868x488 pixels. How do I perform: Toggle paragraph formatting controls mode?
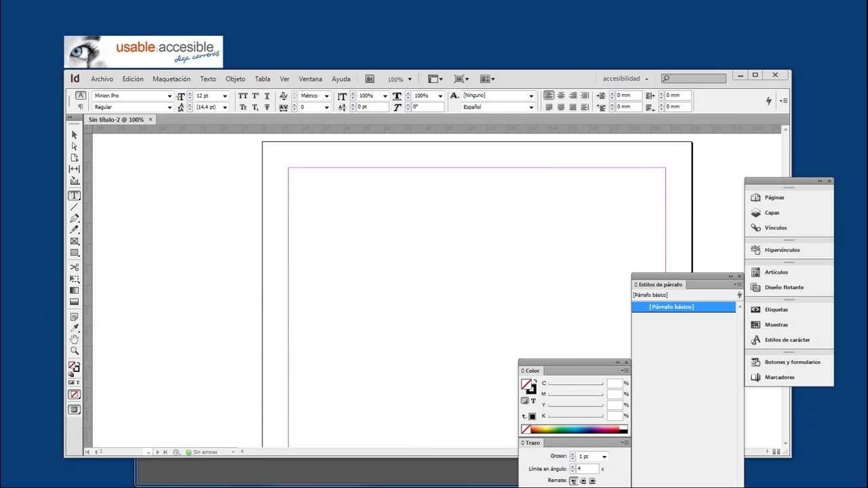coord(81,107)
